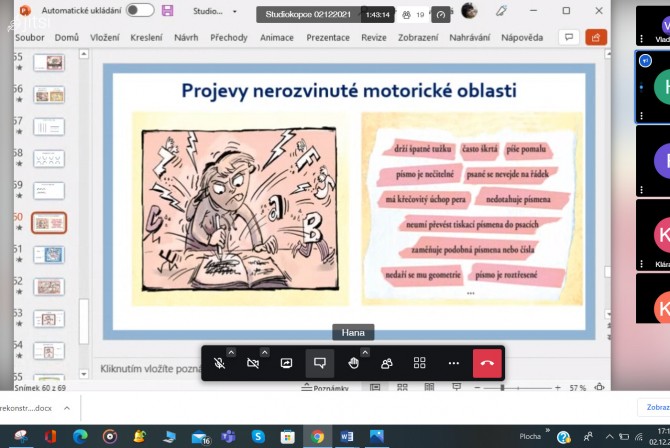This screenshot has width=670, height=448.
Task: Select slide 63 thumbnail in slide panel
Action: [49, 319]
